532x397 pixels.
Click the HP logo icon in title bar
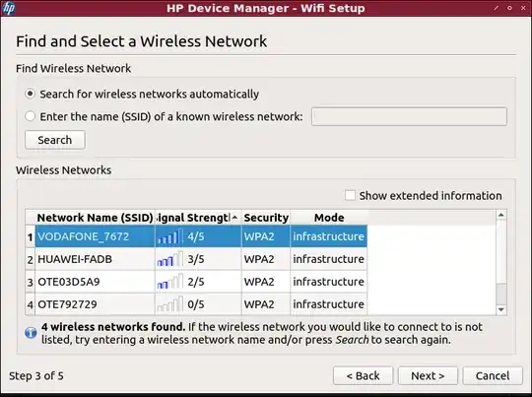coord(8,8)
